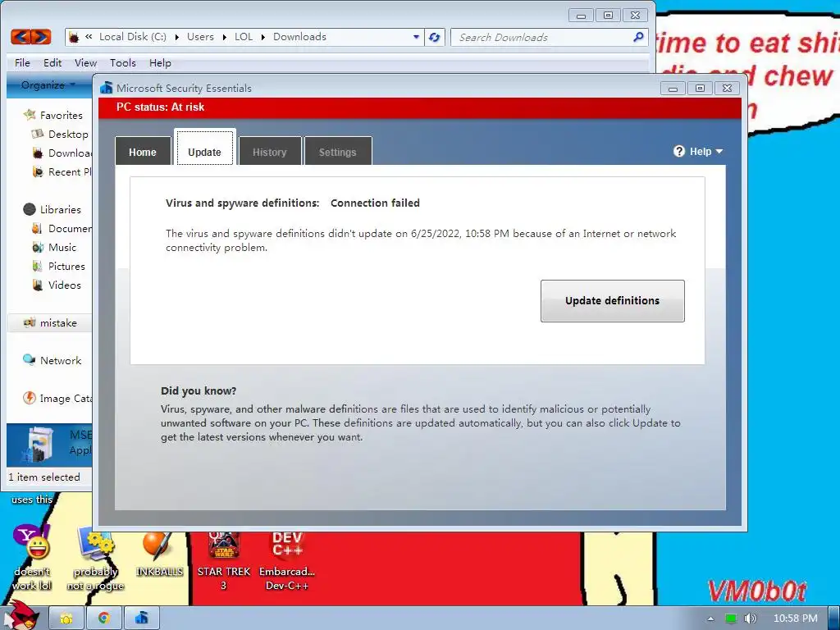840x630 pixels.
Task: Click the Microsoft Security Essentials title icon
Action: 106,88
